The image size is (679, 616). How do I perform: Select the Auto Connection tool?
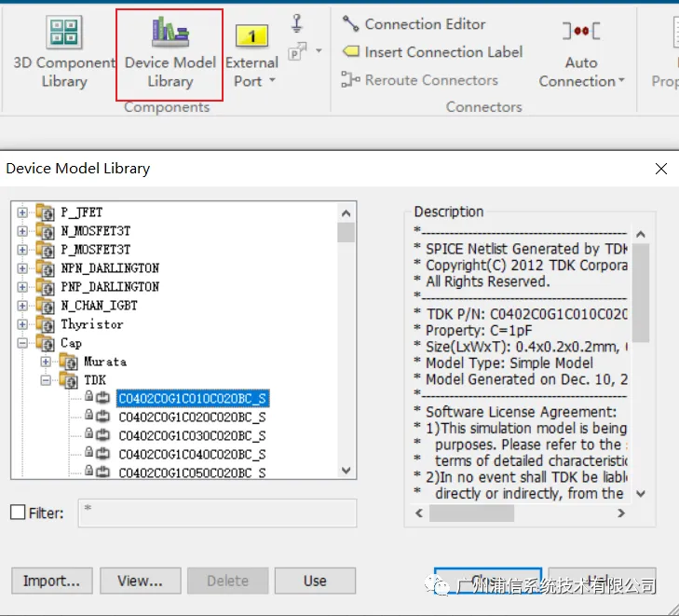pos(581,54)
